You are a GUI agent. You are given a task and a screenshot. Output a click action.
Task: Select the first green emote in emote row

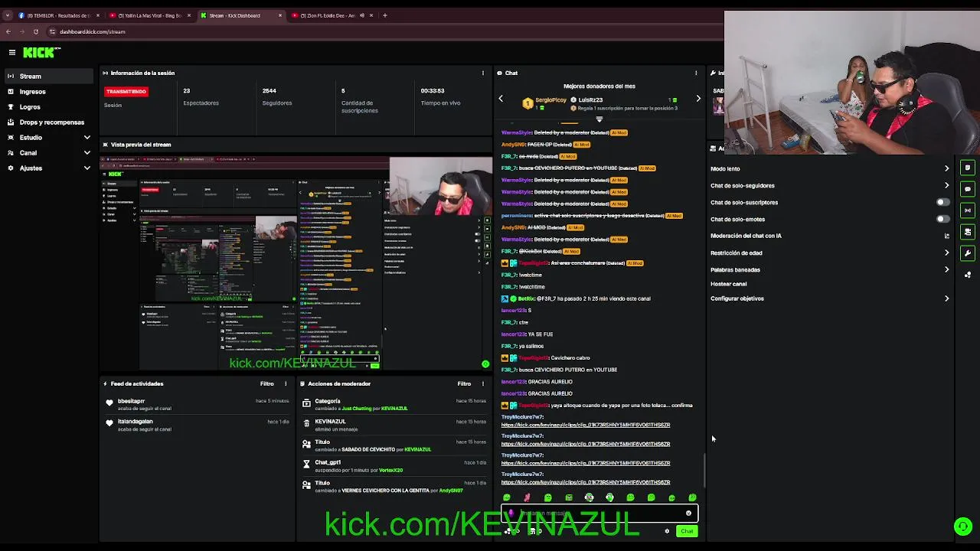pos(506,498)
